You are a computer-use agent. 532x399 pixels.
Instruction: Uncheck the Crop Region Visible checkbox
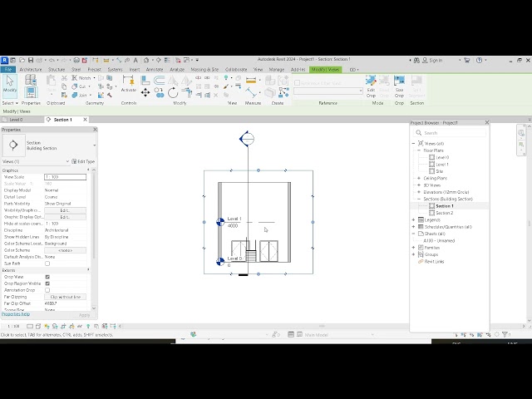(x=47, y=283)
